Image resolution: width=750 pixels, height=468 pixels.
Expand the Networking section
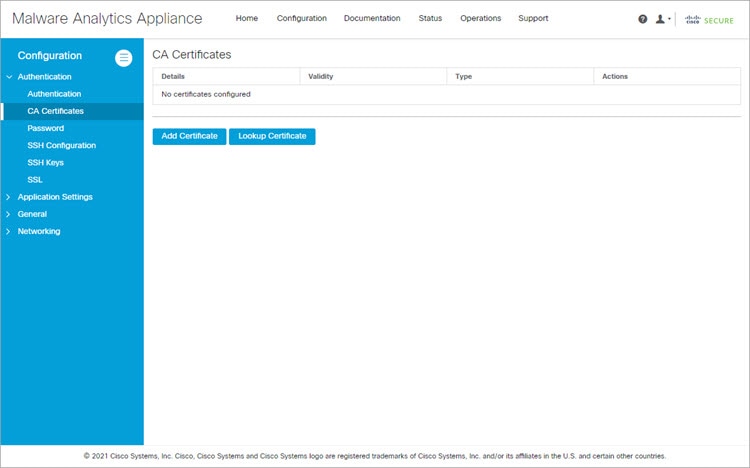pos(39,231)
